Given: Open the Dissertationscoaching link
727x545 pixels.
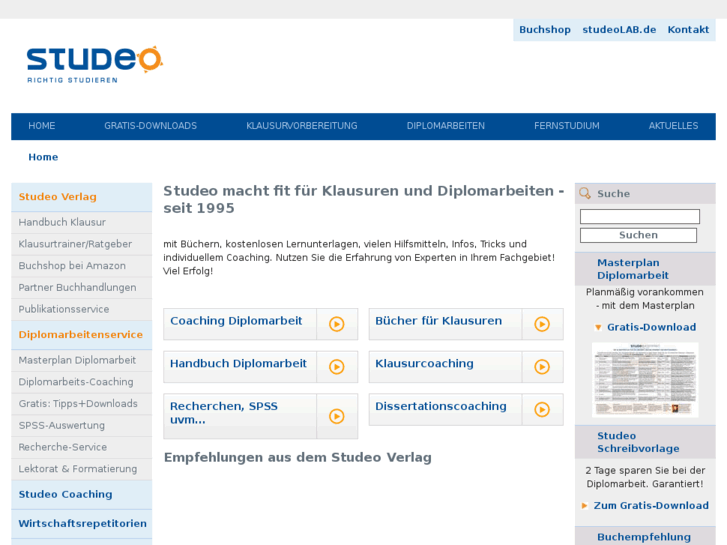Looking at the screenshot, I should point(441,406).
